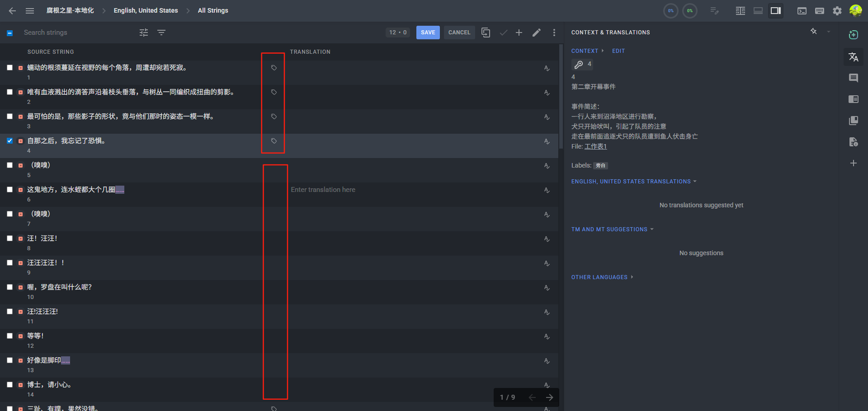Open advanced search options icon
The width and height of the screenshot is (868, 411).
pos(144,33)
